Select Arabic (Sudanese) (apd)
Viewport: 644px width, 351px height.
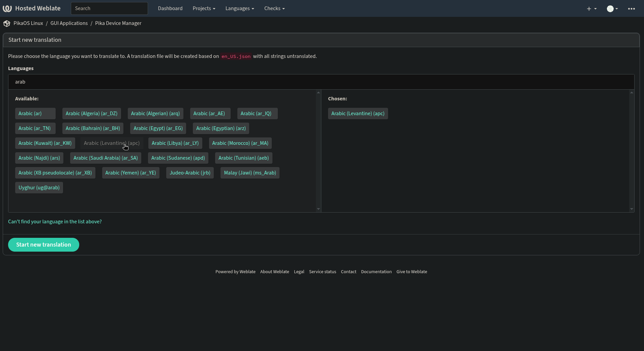pyautogui.click(x=178, y=158)
